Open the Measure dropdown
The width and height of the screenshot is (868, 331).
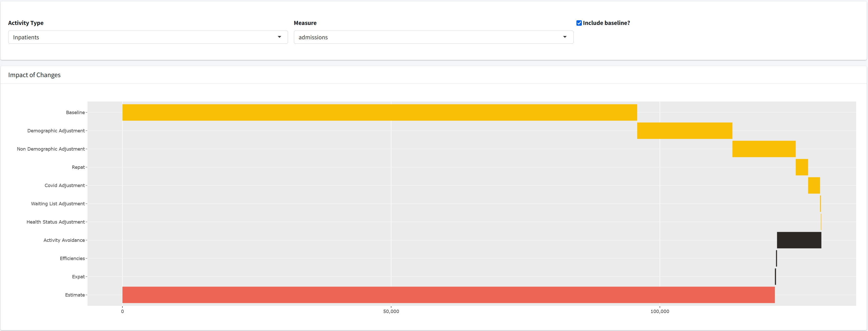pos(433,37)
